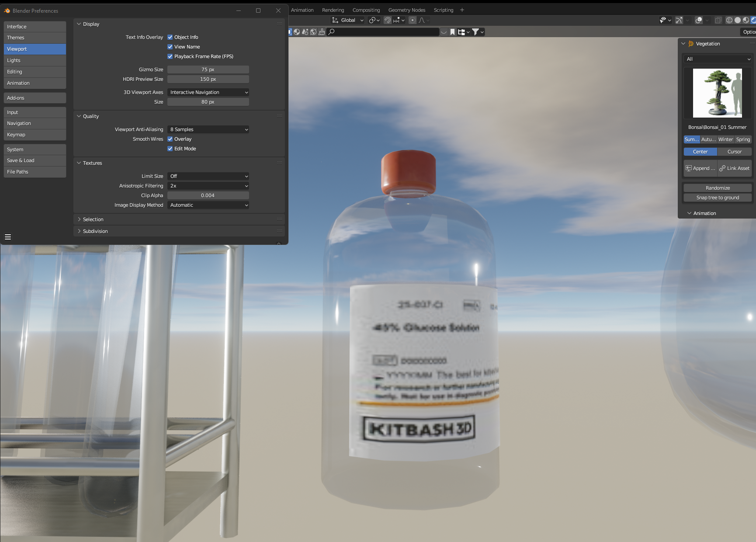
Task: Open the Anisotropic Filtering dropdown
Action: pos(208,186)
